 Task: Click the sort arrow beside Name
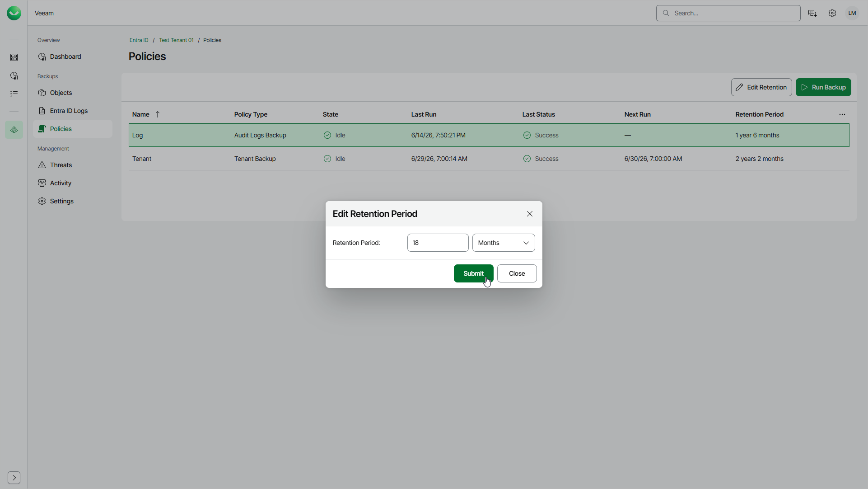coord(158,114)
